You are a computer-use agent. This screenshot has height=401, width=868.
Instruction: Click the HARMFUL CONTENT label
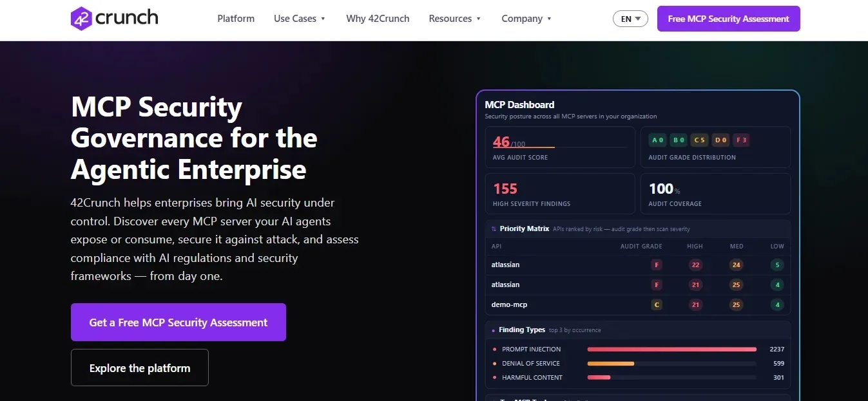click(532, 377)
